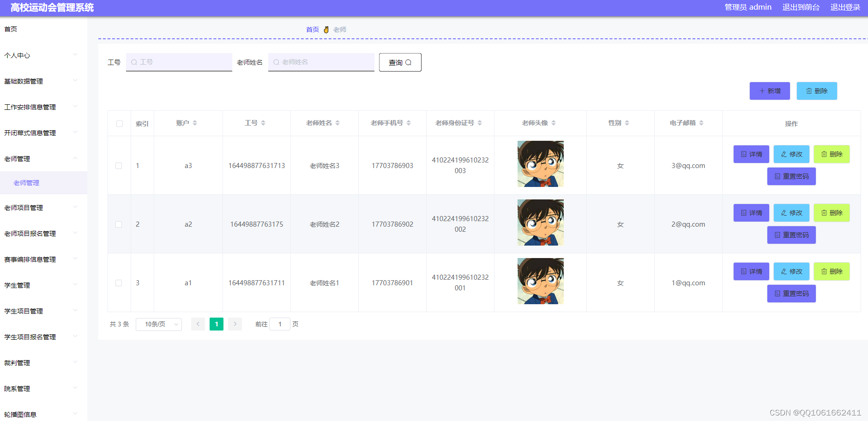Expand 学生管理 sidebar menu
Screen dimensions: 868x421
43,285
